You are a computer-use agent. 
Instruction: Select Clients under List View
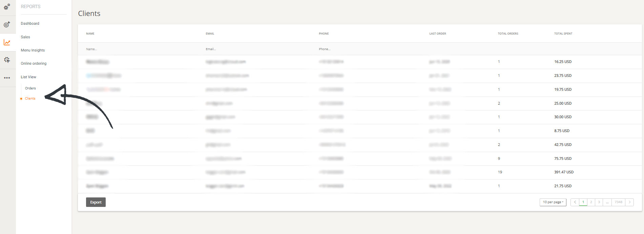coord(30,99)
